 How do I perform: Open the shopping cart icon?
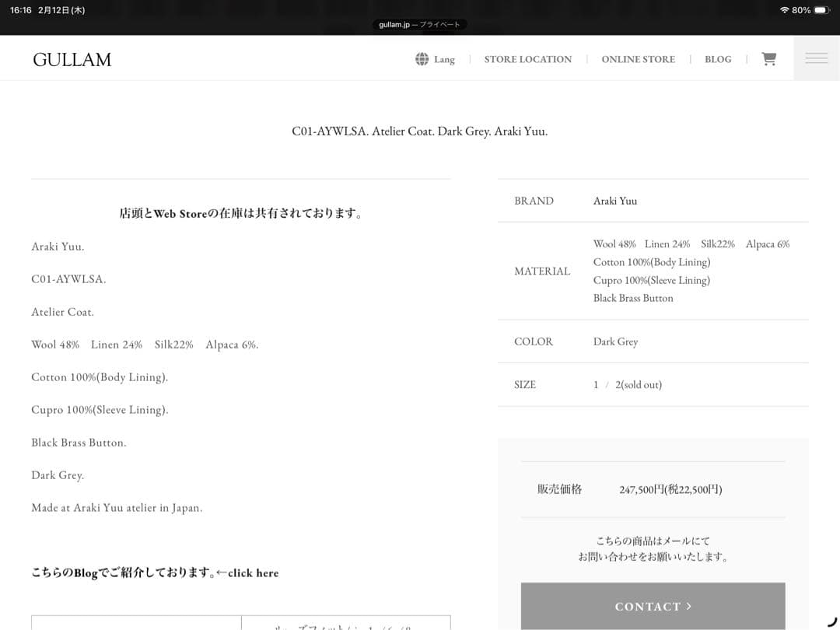[x=768, y=58]
